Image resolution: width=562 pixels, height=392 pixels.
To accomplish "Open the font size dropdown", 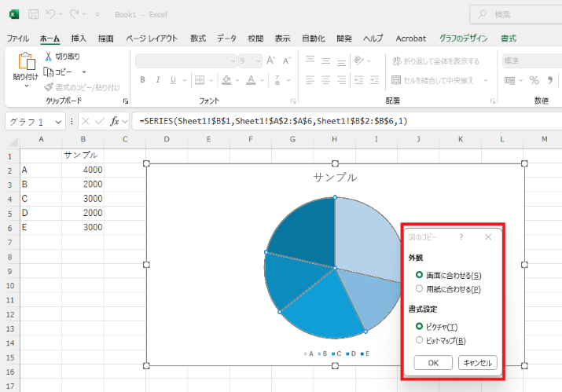I will click(259, 61).
